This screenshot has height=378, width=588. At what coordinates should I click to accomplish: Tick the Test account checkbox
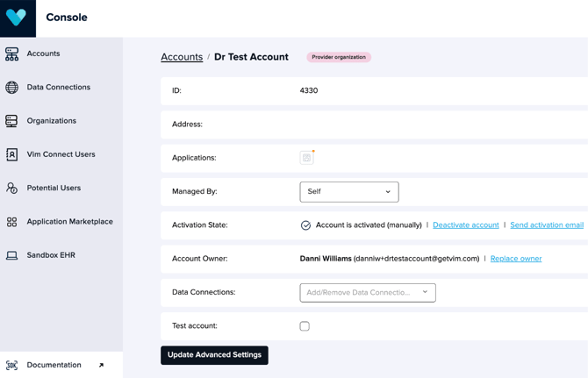tap(305, 326)
